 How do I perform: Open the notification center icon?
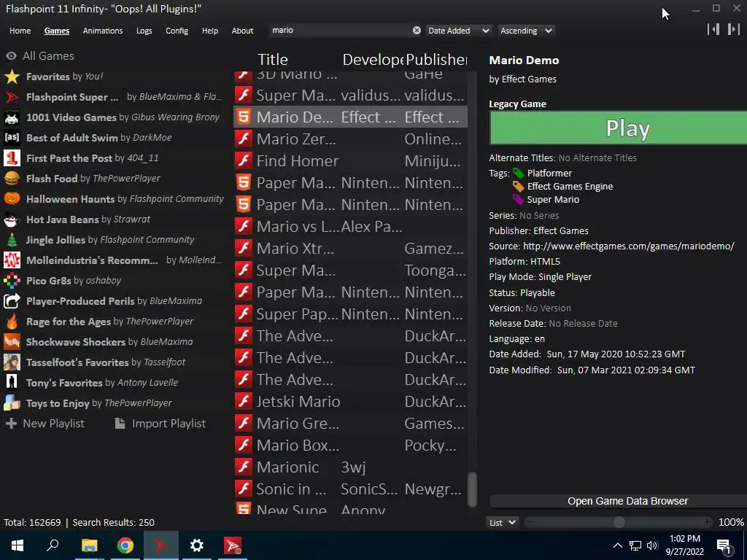[x=724, y=545]
